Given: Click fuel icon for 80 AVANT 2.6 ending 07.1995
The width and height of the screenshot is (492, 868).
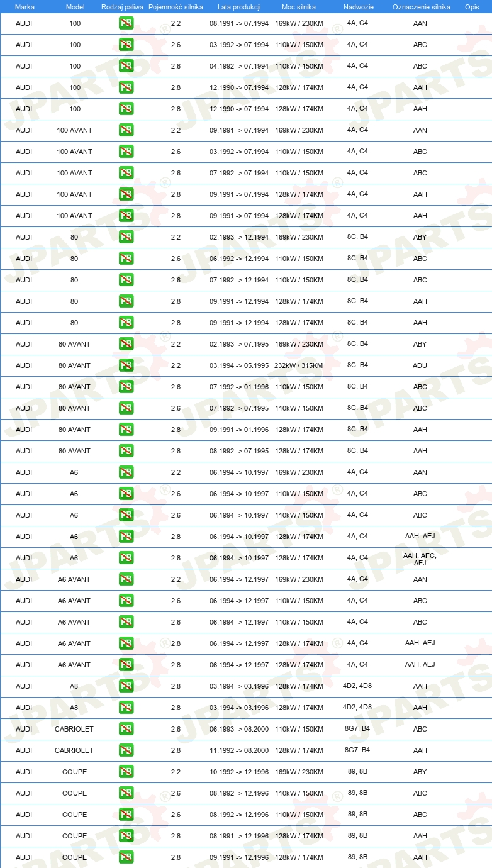Looking at the screenshot, I should click(x=126, y=409).
